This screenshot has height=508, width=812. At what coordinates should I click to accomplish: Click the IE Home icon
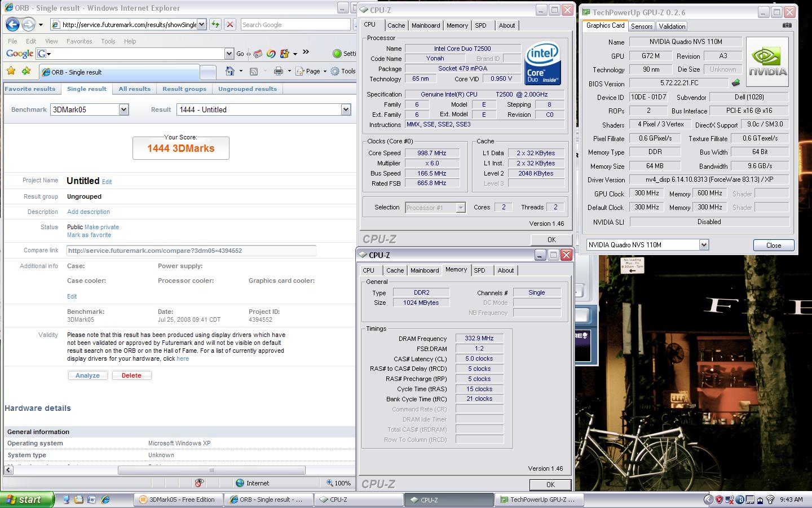(x=230, y=71)
